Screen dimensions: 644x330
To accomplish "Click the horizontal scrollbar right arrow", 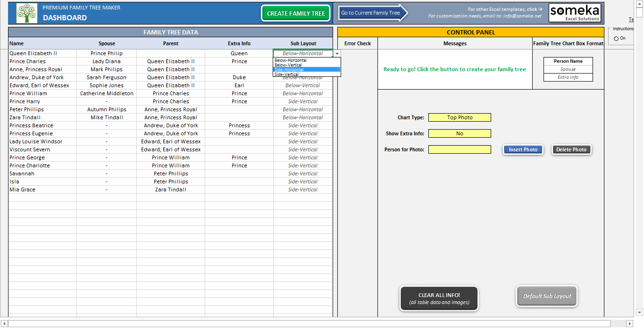I will tap(629, 323).
